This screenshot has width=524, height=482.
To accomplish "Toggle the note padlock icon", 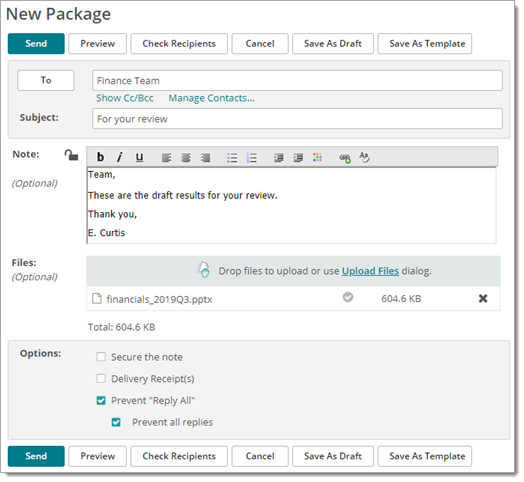I will coord(71,155).
